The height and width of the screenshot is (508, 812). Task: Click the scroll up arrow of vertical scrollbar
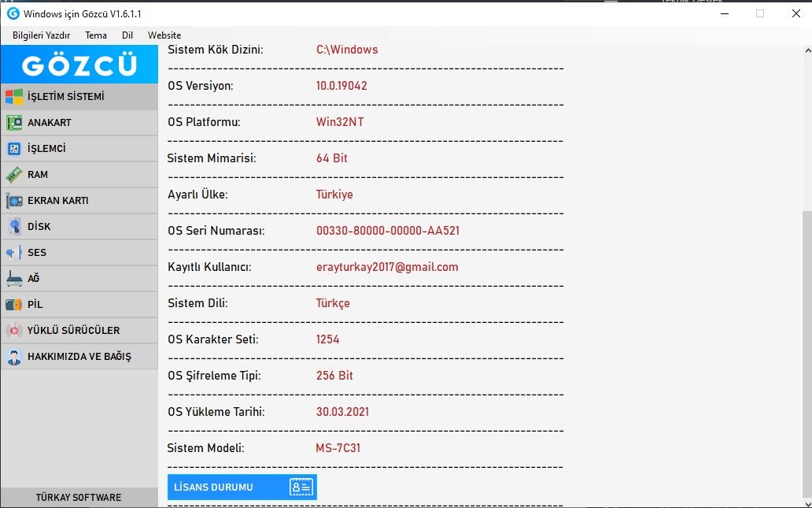(x=807, y=50)
